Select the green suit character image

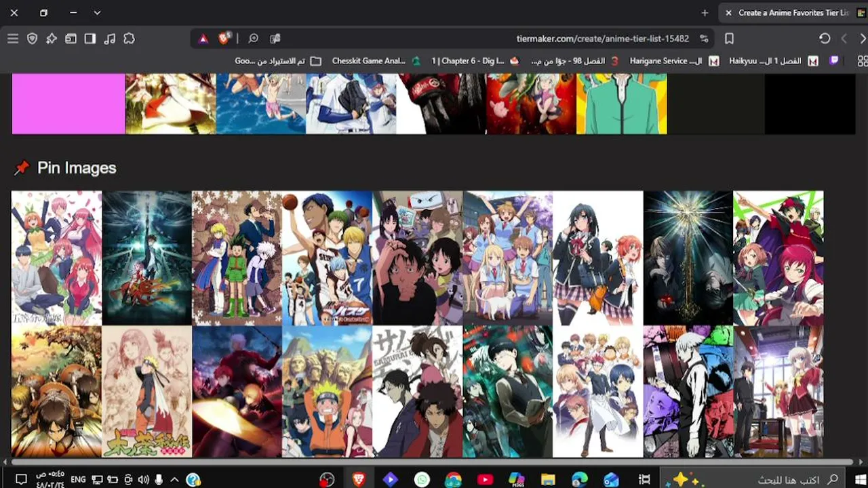(622, 104)
